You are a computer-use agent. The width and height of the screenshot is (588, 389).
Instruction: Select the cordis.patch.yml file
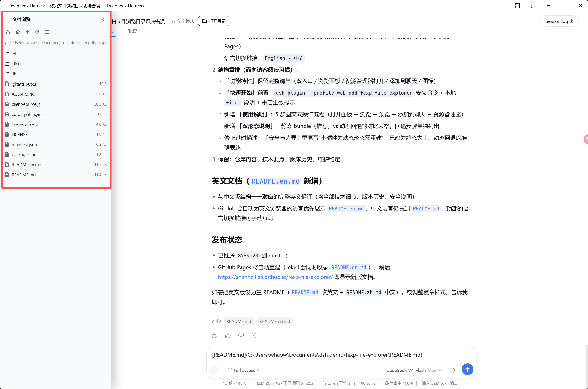(x=56, y=114)
